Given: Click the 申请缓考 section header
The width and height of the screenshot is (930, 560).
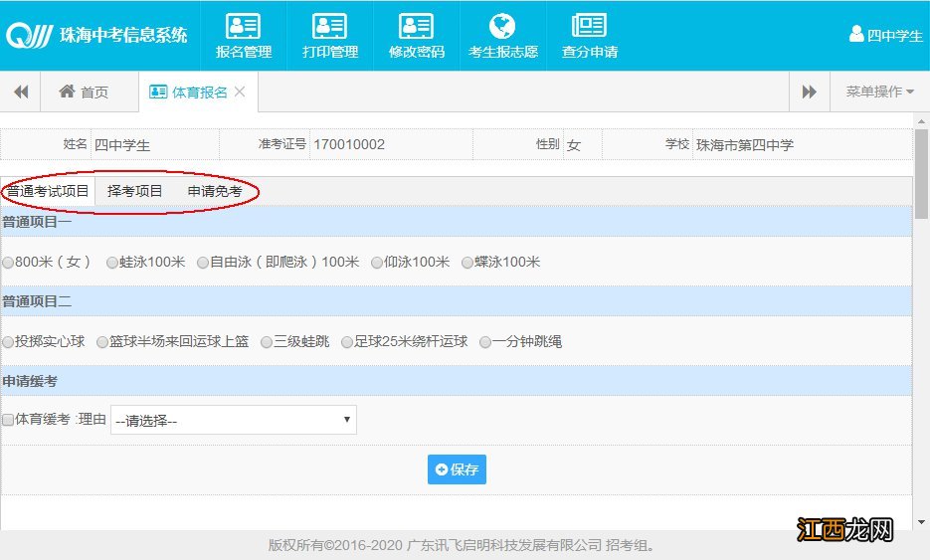Looking at the screenshot, I should pyautogui.click(x=457, y=381).
